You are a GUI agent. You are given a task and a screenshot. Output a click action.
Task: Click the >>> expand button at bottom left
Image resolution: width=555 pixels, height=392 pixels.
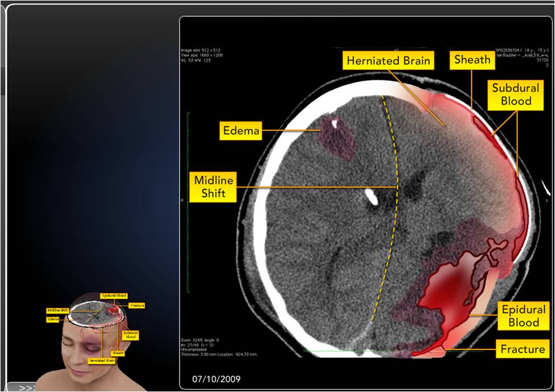pyautogui.click(x=27, y=388)
